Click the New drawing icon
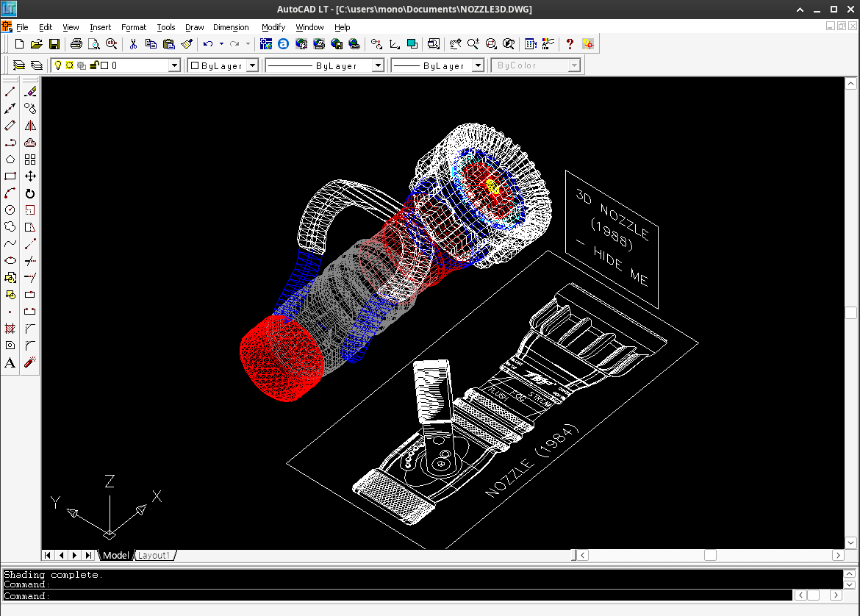This screenshot has height=616, width=860. click(19, 44)
